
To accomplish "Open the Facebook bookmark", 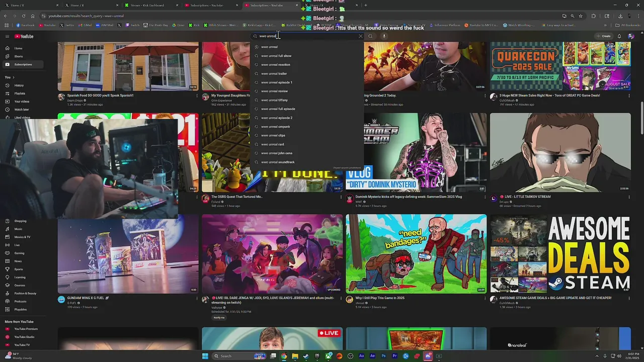I will coord(25,25).
